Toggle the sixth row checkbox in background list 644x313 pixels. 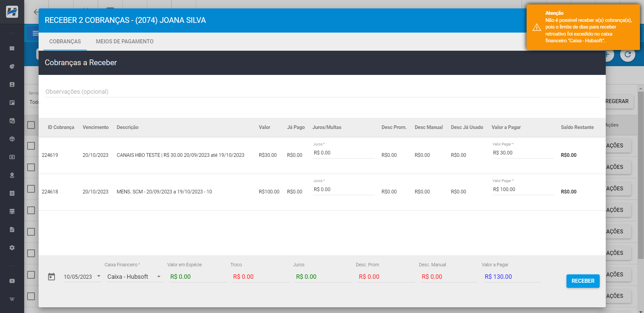(x=31, y=253)
